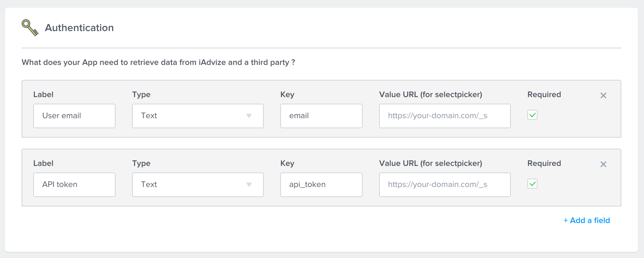Image resolution: width=644 pixels, height=258 pixels.
Task: Click the golden key Authentication icon
Action: (x=30, y=28)
